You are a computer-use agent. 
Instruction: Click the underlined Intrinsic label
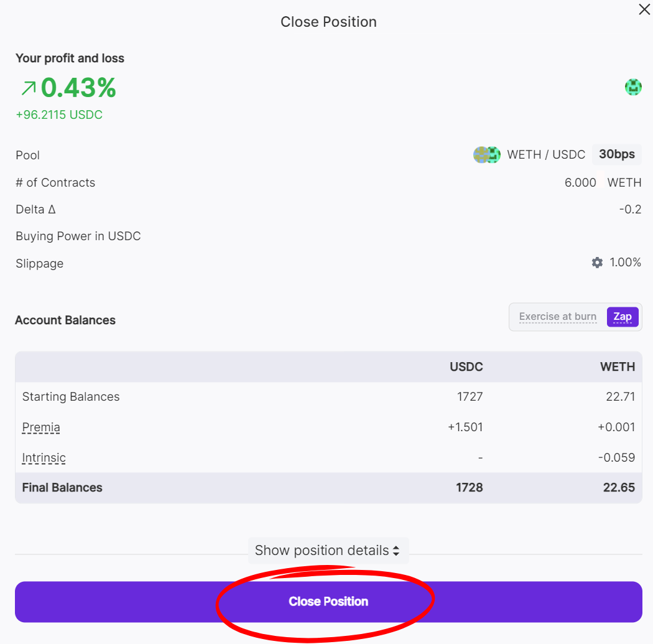(x=44, y=458)
